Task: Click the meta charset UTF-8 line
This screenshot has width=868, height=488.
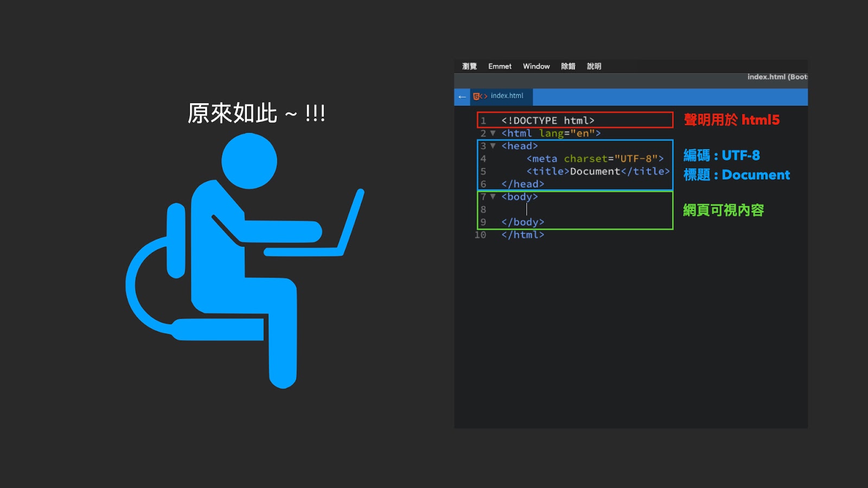Action: (595, 159)
